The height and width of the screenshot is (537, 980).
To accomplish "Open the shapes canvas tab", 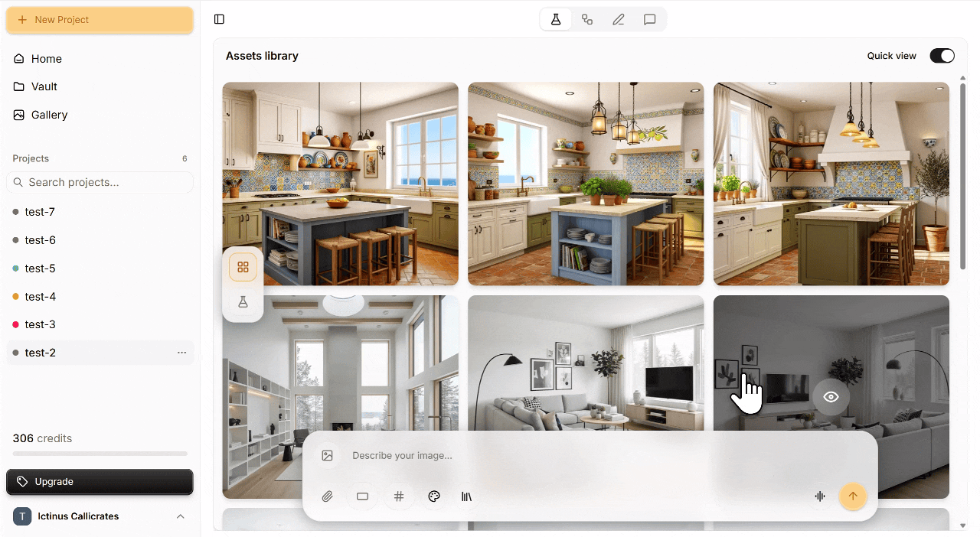I will (x=587, y=20).
